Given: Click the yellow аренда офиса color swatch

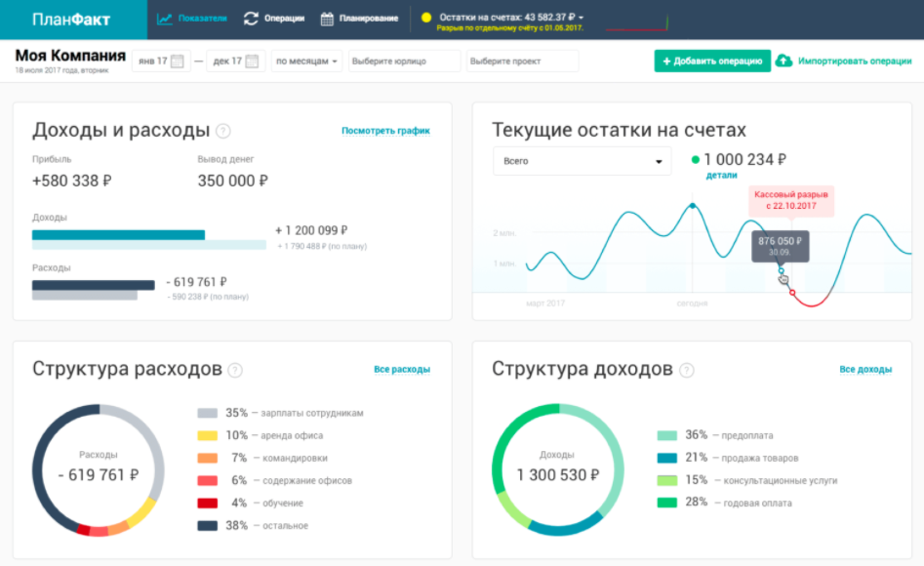Looking at the screenshot, I should coord(207,434).
